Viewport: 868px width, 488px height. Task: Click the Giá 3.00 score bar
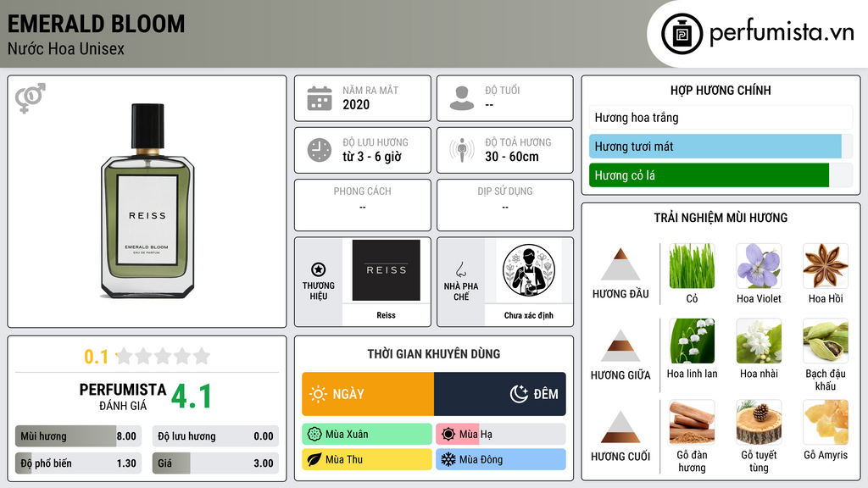coord(215,463)
